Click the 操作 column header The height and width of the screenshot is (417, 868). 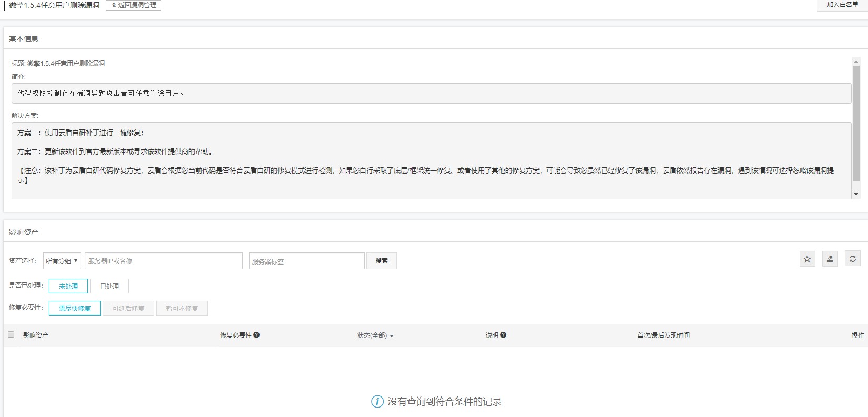858,335
